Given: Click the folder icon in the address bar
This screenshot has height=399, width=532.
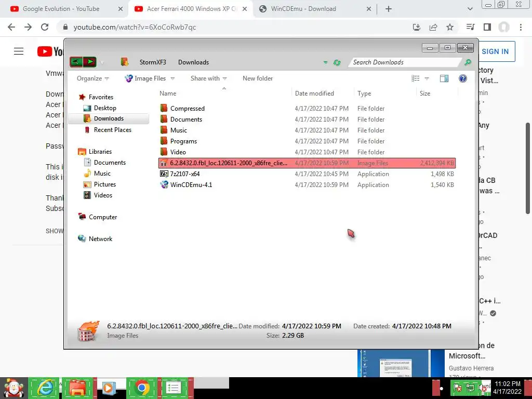Looking at the screenshot, I should point(125,62).
